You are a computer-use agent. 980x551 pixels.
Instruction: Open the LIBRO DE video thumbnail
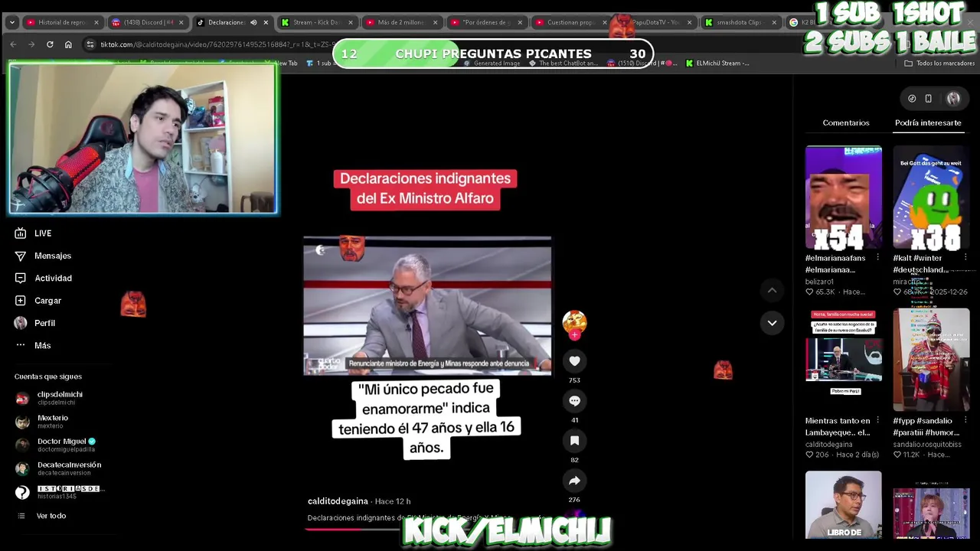pyautogui.click(x=843, y=505)
